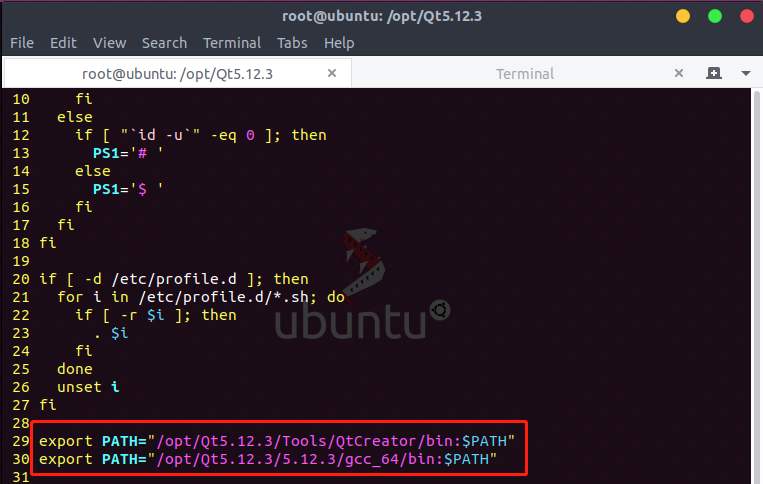
Task: Close the root@ubuntu: /opt/Qt5.12.3 tab
Action: click(332, 73)
